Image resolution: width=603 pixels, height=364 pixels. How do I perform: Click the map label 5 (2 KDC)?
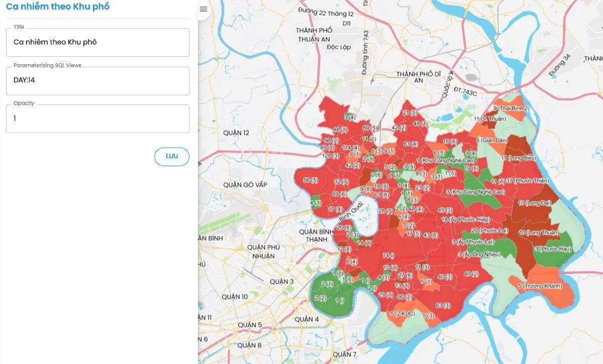pos(402,314)
